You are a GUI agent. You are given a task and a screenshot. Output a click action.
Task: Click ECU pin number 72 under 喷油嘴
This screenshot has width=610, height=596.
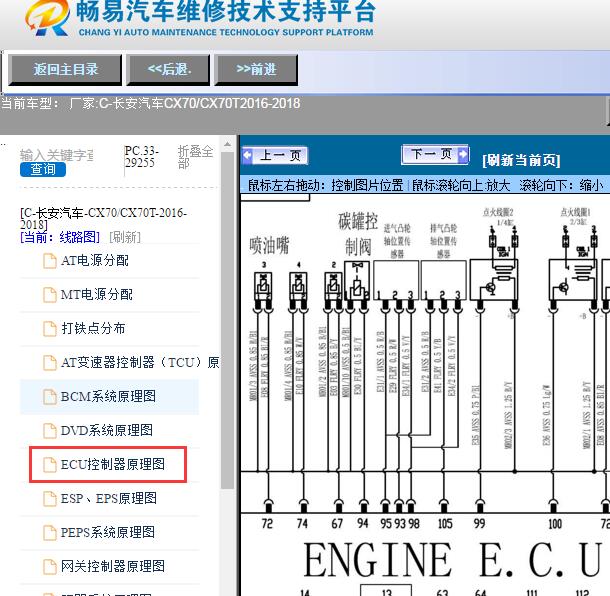(267, 524)
